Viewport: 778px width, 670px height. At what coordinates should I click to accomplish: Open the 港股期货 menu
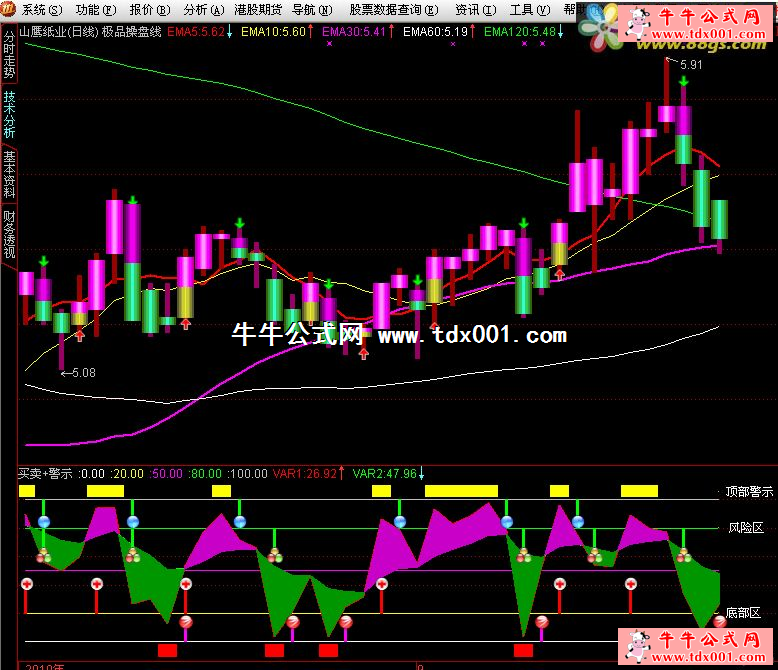(258, 9)
